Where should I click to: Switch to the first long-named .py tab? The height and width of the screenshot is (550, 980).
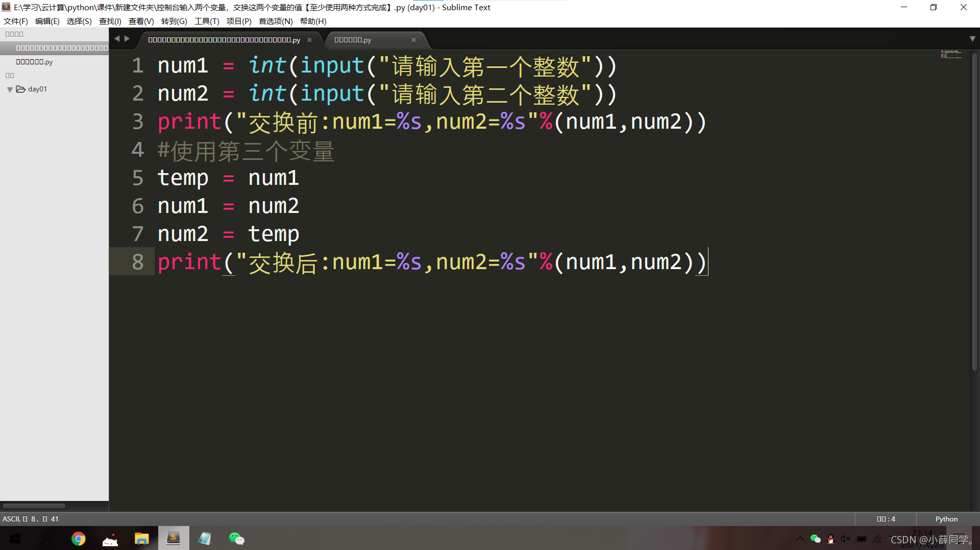point(224,40)
